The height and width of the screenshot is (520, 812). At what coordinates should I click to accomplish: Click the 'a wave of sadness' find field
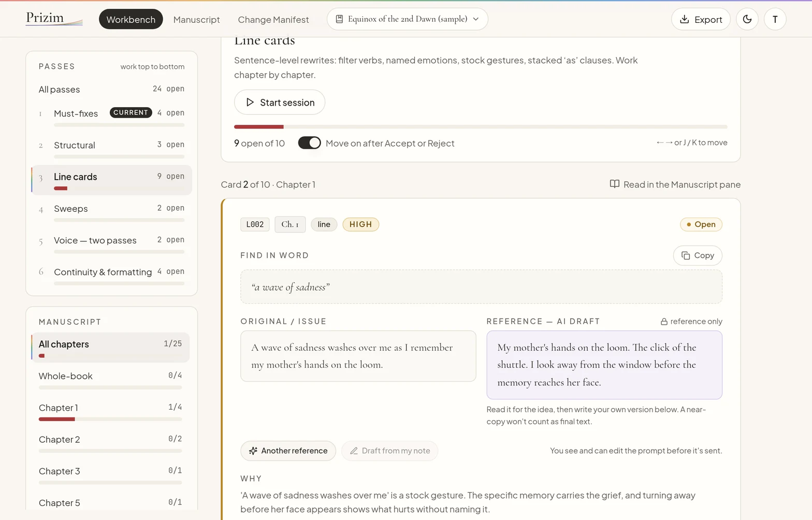point(481,286)
